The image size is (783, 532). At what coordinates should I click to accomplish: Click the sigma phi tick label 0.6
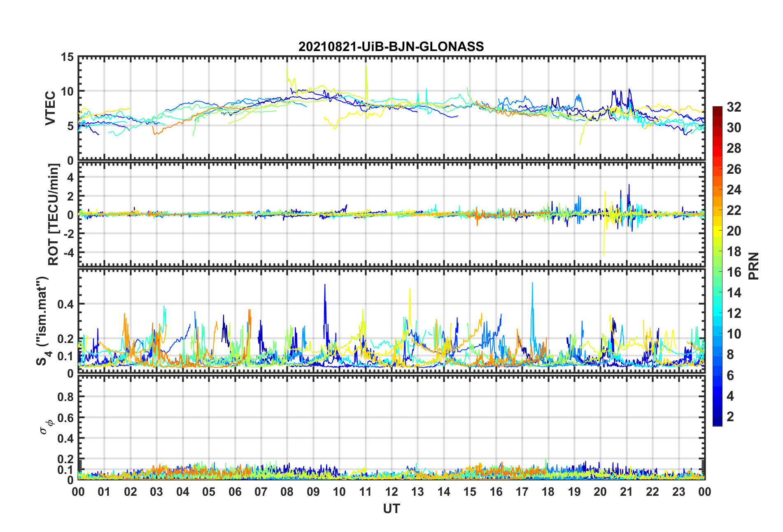(x=66, y=418)
